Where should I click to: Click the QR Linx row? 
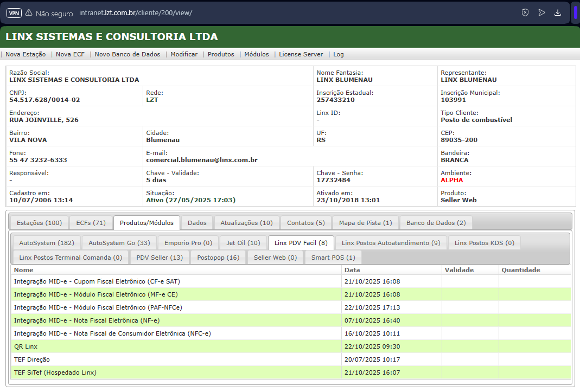point(291,346)
